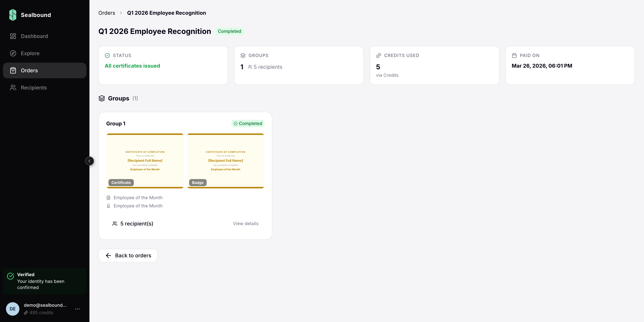This screenshot has width=644, height=322.
Task: Click the credits coin icon in the Credits Used card
Action: (x=379, y=56)
